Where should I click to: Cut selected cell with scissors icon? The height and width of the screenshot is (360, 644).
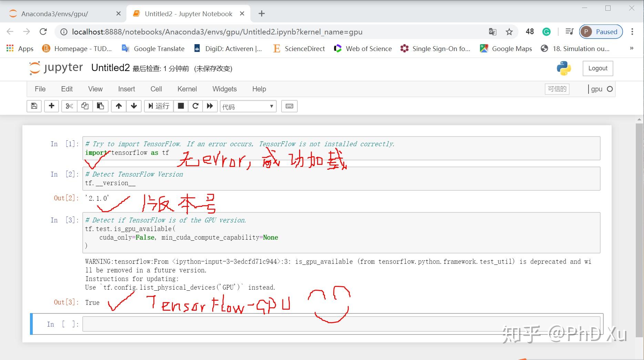point(69,106)
